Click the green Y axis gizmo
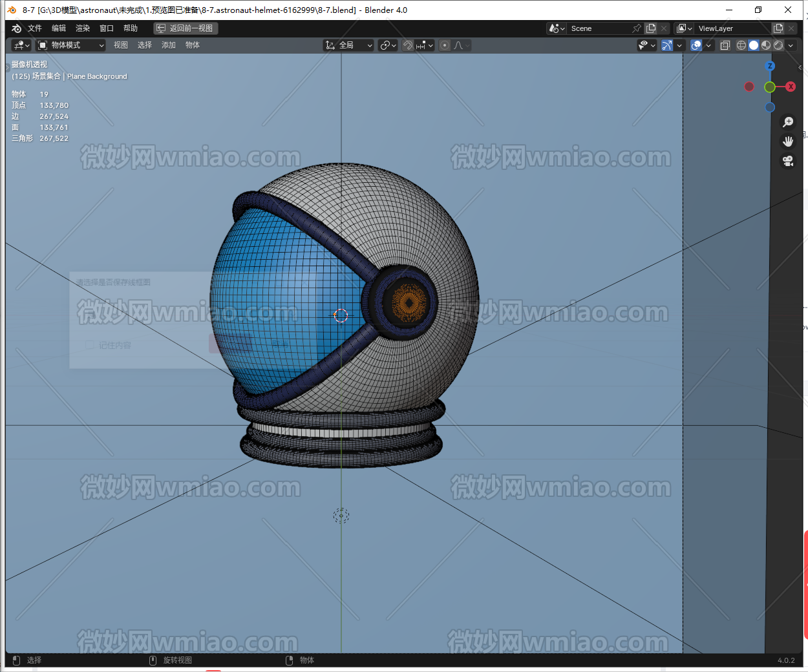Image resolution: width=808 pixels, height=672 pixels. pyautogui.click(x=770, y=87)
